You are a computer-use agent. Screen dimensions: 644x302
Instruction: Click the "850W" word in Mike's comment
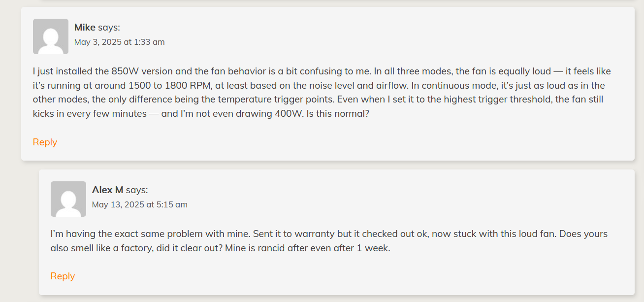point(126,71)
